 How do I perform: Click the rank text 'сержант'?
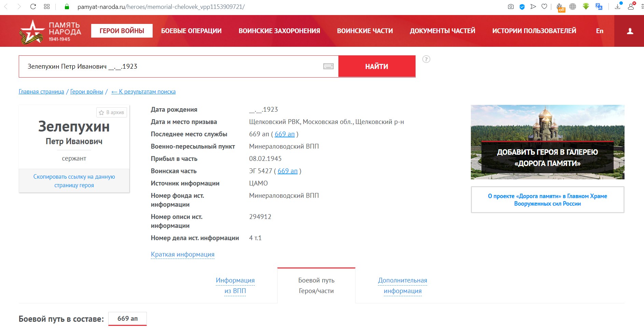(74, 158)
